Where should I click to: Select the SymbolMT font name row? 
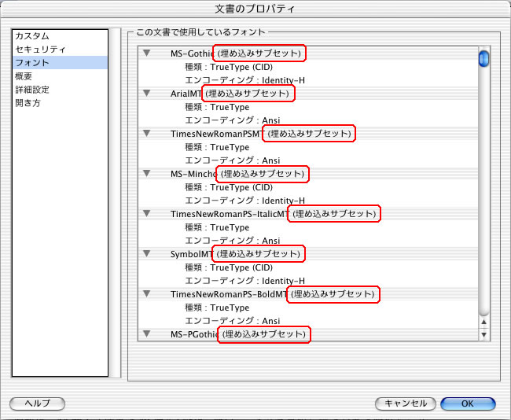coord(308,254)
